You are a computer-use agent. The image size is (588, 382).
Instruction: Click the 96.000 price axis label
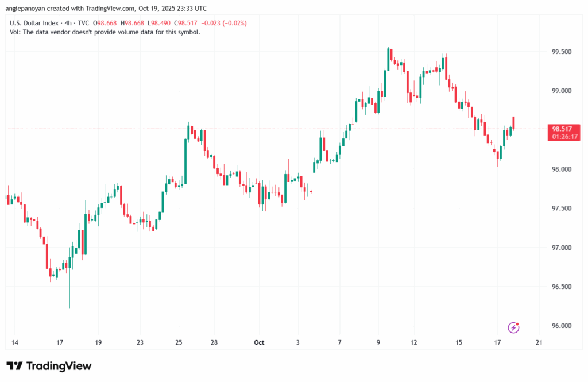(x=561, y=326)
